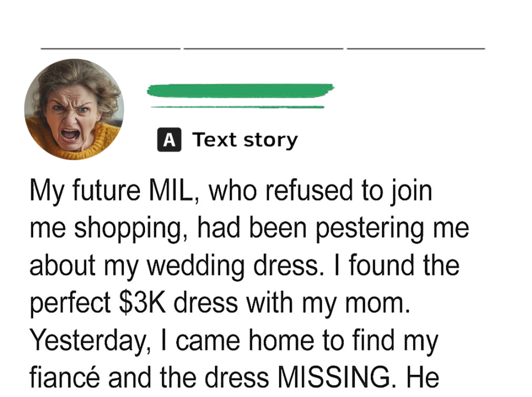The height and width of the screenshot is (397, 532).
Task: Open the angry woman profile avatar
Action: 74,109
